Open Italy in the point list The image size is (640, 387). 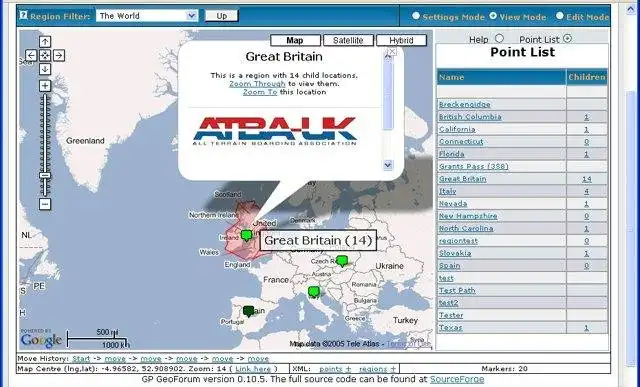[447, 191]
